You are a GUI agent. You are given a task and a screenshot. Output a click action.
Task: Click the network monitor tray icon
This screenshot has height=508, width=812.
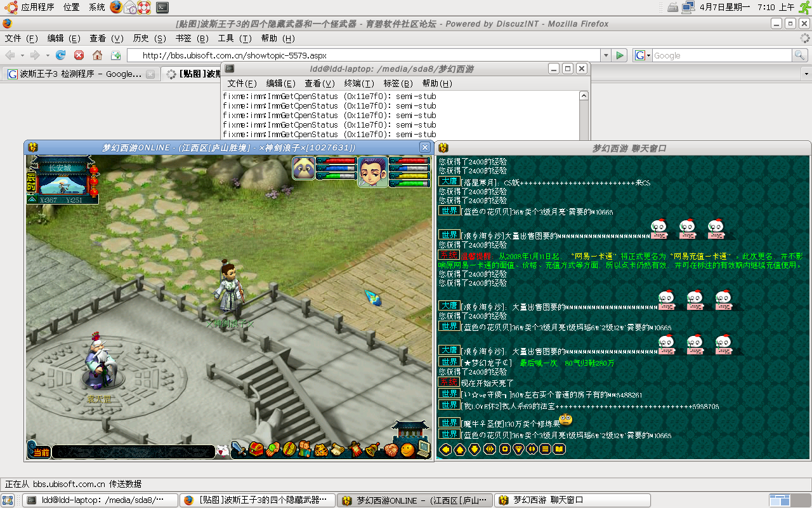click(x=688, y=8)
